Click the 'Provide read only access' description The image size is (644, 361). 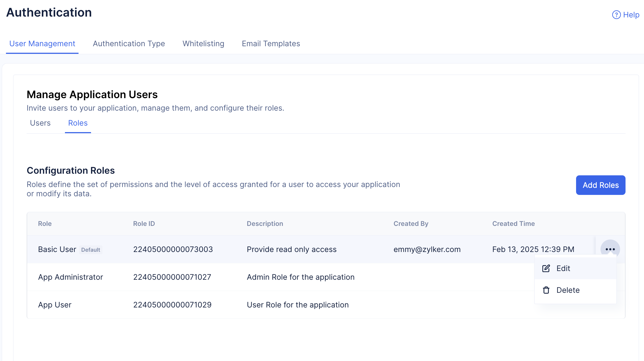[x=292, y=249]
